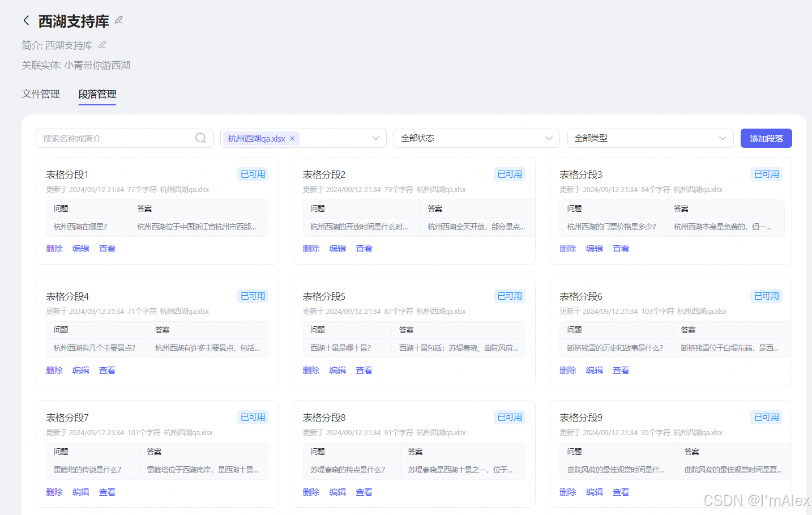The width and height of the screenshot is (812, 515).
Task: View 表格分段6 details
Action: (621, 370)
